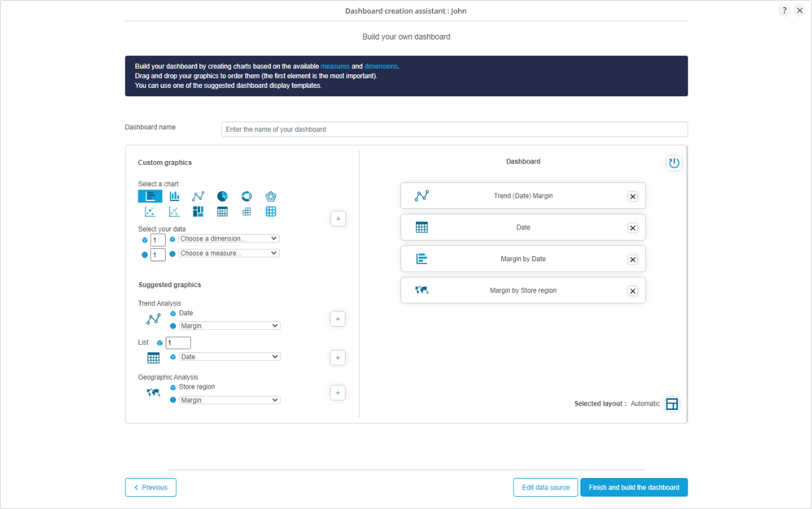The width and height of the screenshot is (812, 509).
Task: Select the radar chart type
Action: click(x=270, y=196)
